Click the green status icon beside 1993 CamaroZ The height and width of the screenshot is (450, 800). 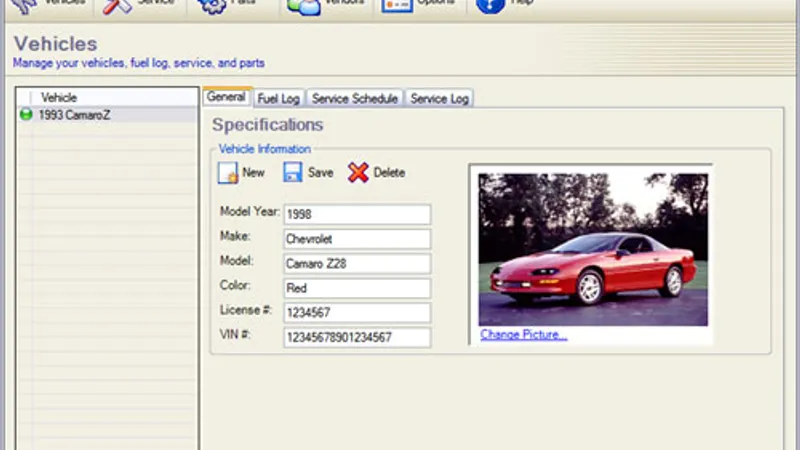(x=26, y=115)
